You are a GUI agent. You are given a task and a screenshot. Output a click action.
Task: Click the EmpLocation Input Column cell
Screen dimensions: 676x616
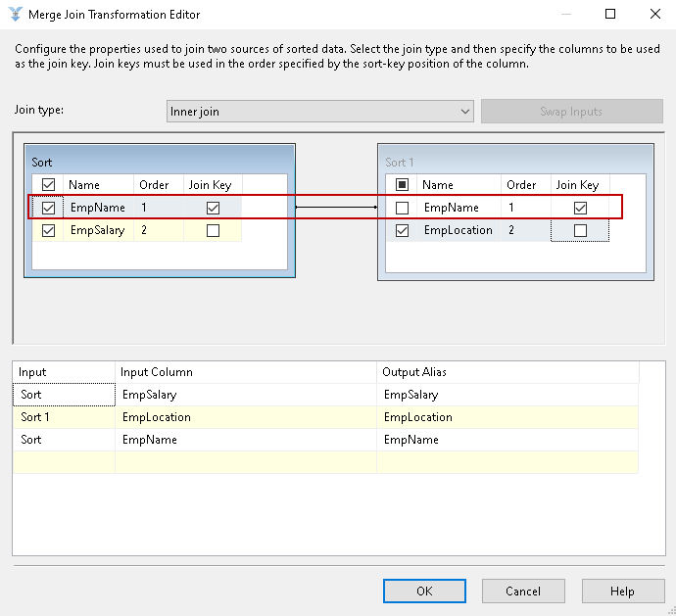tap(246, 417)
